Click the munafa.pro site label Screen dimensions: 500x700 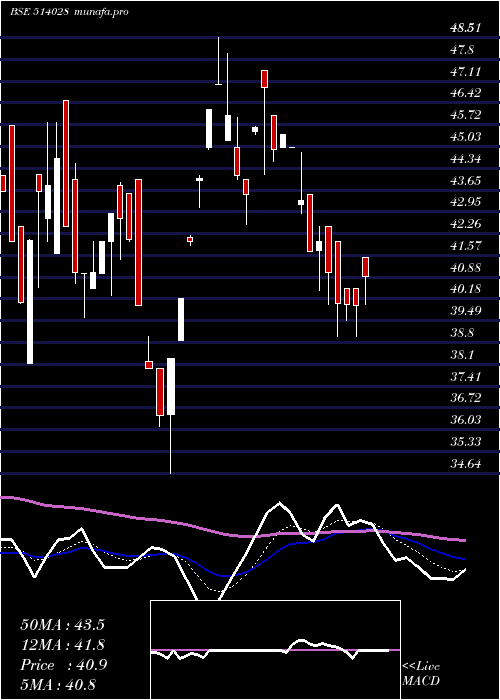coord(102,12)
